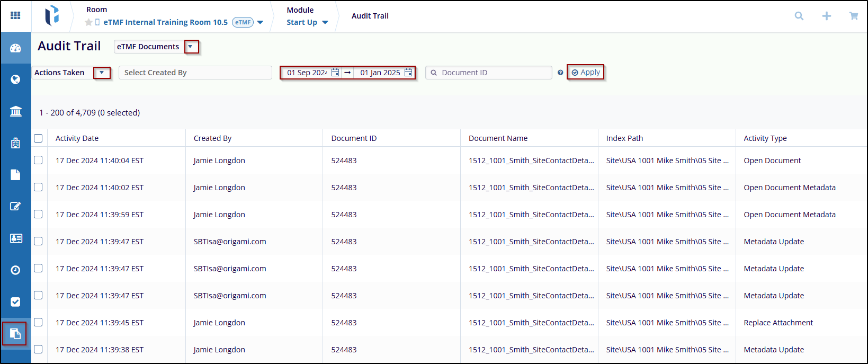Expand the eTMF Documents dropdown
The image size is (868, 364).
tap(191, 47)
